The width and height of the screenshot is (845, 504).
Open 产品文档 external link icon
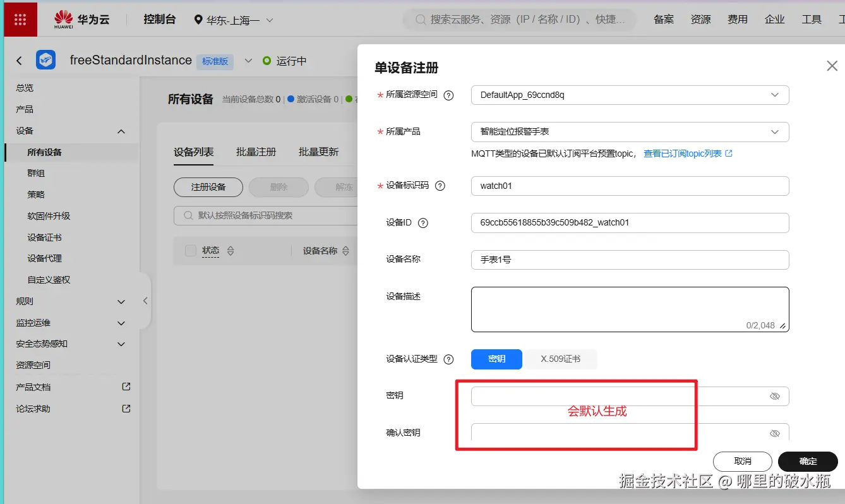pyautogui.click(x=126, y=387)
